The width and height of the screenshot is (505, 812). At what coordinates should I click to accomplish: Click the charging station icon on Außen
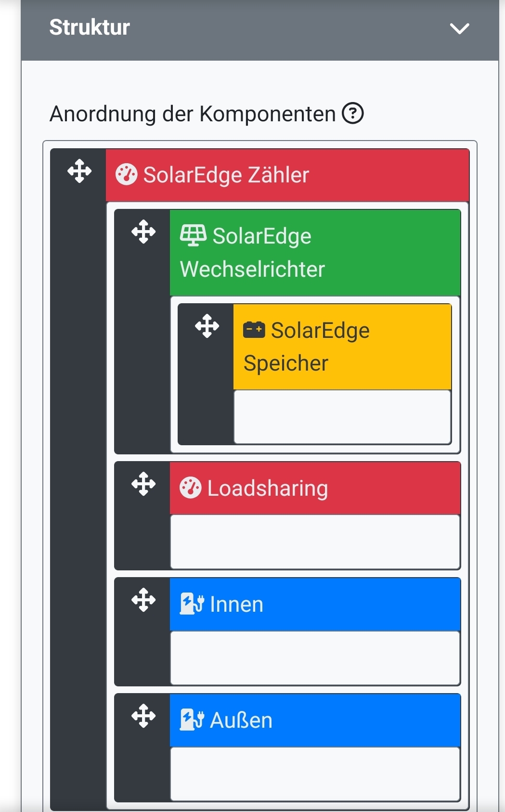tap(192, 719)
